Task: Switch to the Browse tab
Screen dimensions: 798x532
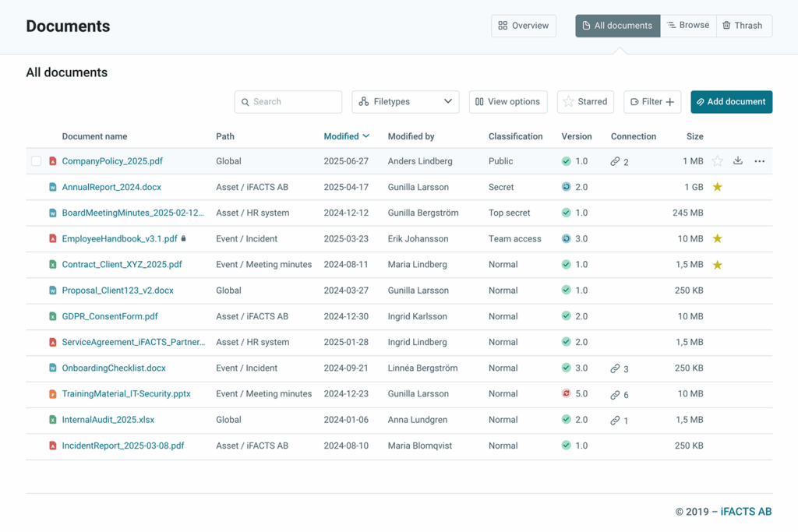Action: tap(688, 26)
